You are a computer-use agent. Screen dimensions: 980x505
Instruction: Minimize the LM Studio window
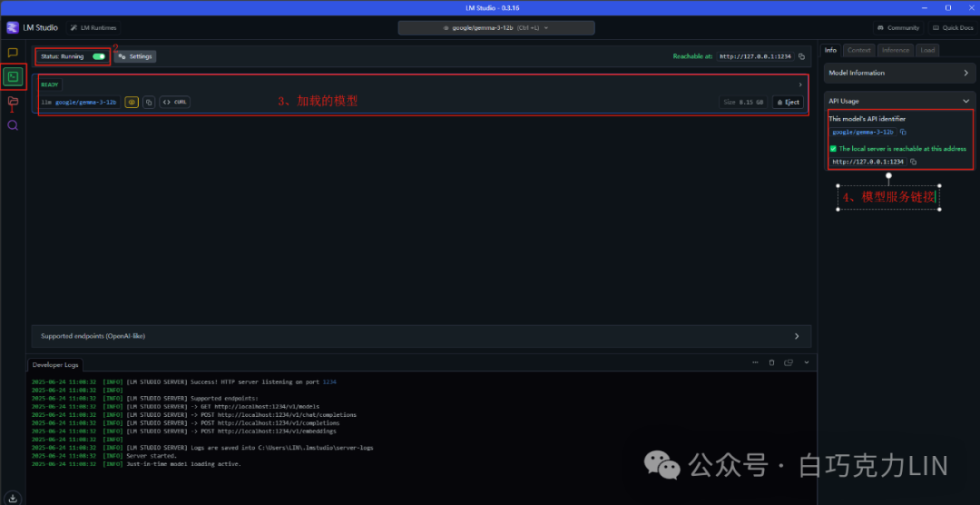pyautogui.click(x=926, y=7)
